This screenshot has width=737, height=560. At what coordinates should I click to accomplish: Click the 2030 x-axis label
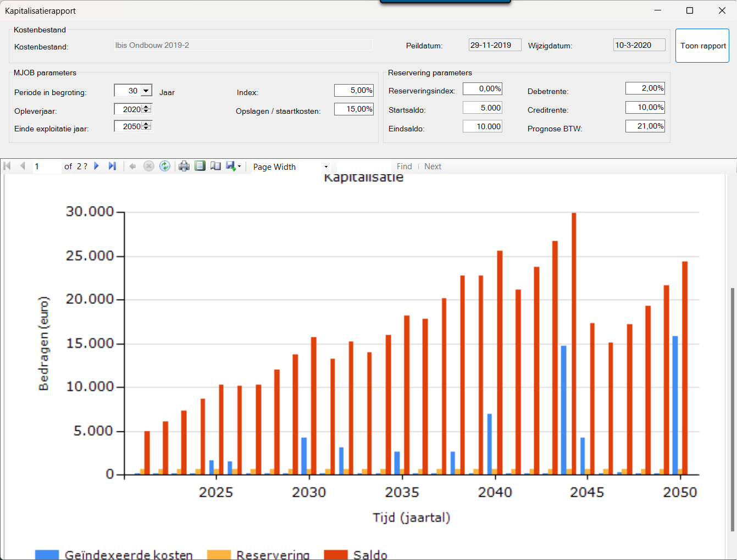(309, 492)
